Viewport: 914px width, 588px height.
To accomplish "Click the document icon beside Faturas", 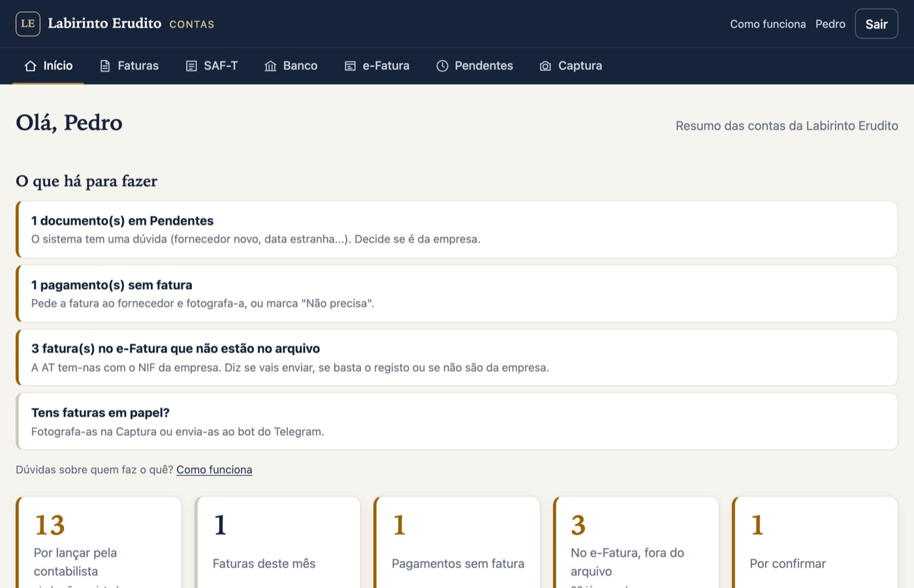I will coord(105,66).
